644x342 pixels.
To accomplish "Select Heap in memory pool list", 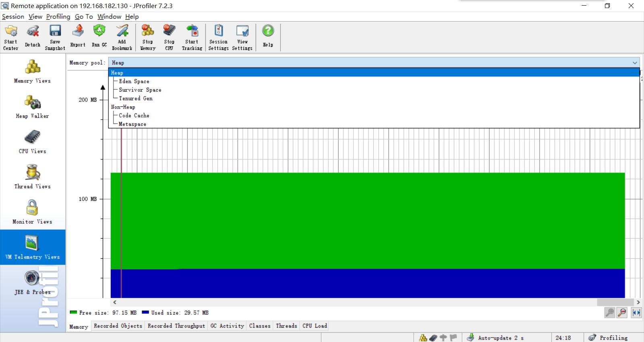I will click(x=374, y=73).
